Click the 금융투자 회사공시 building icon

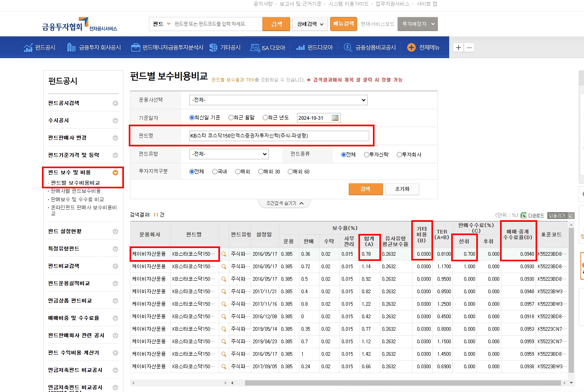pyautogui.click(x=71, y=48)
